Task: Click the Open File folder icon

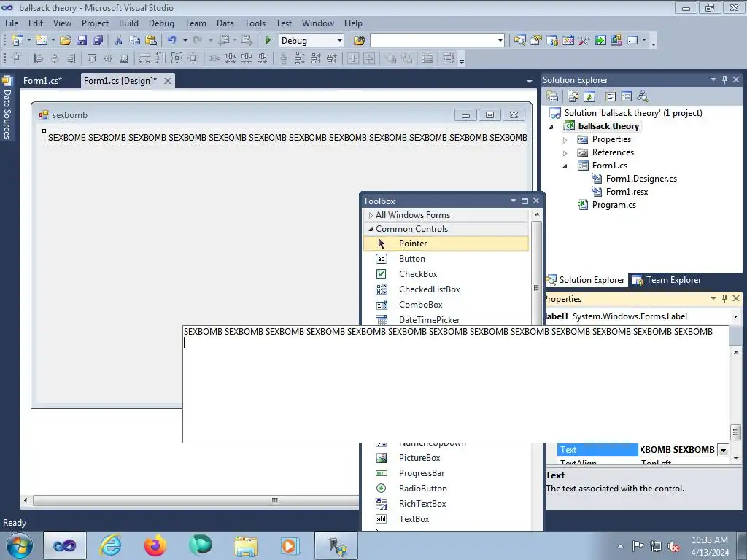Action: (66, 41)
